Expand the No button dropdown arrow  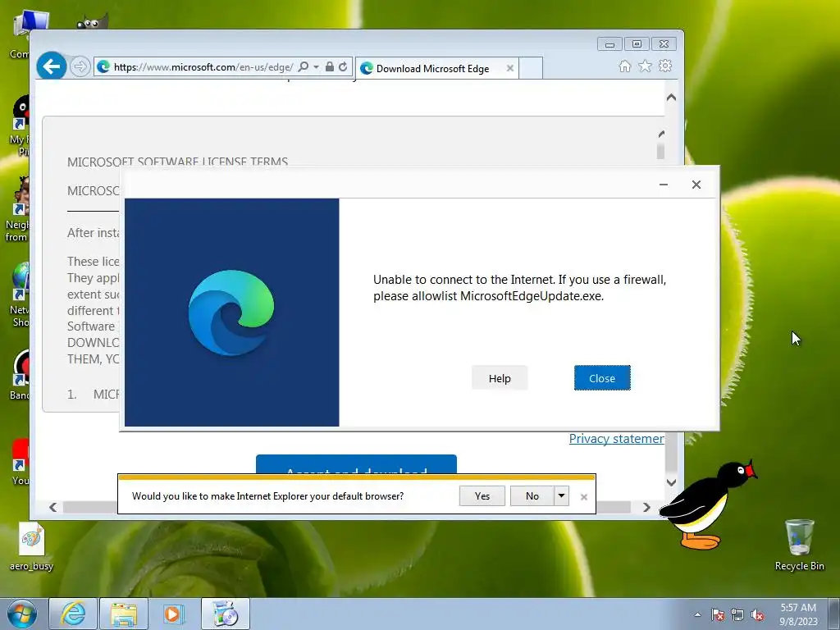pyautogui.click(x=561, y=496)
